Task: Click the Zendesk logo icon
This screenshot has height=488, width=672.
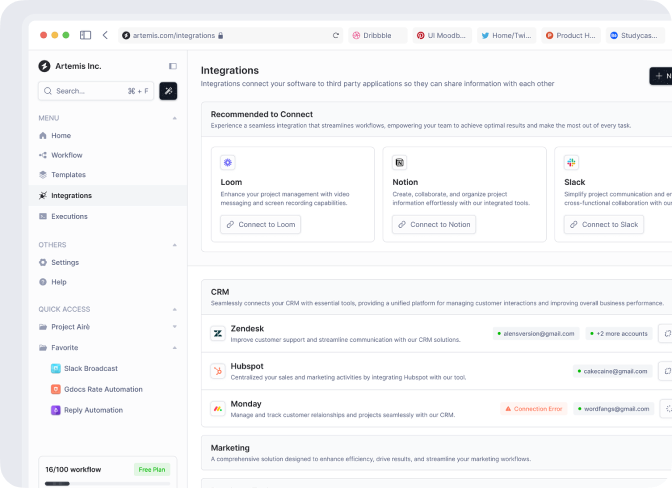Action: (x=218, y=333)
